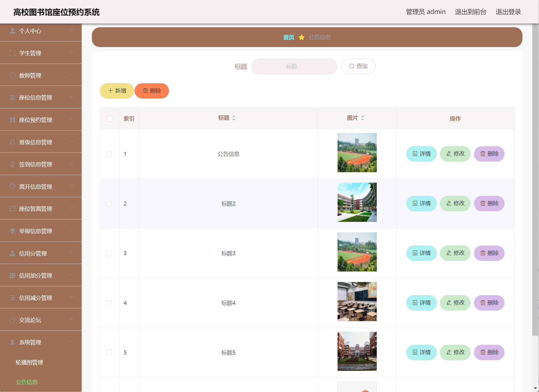Click the icon beside 举报信息管理
The height and width of the screenshot is (392, 539).
click(13, 231)
